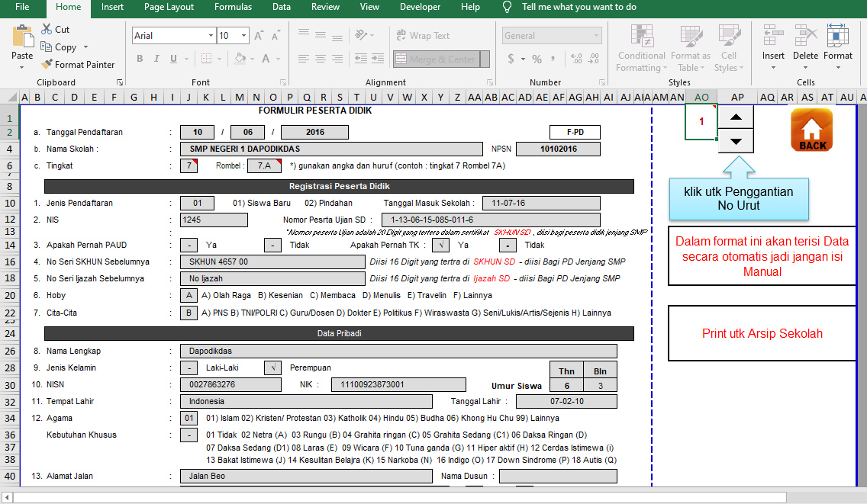Click Merge & Center button
The width and height of the screenshot is (867, 504).
click(x=437, y=59)
